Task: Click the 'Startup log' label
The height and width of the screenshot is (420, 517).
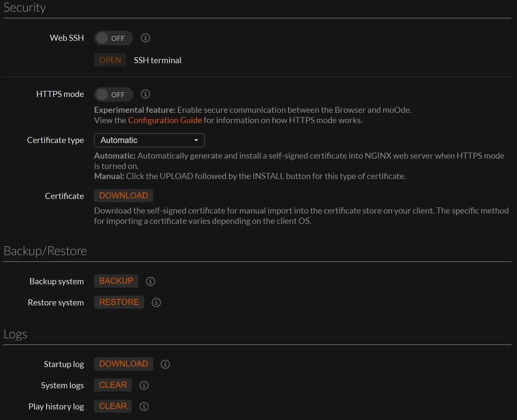Action: (64, 364)
